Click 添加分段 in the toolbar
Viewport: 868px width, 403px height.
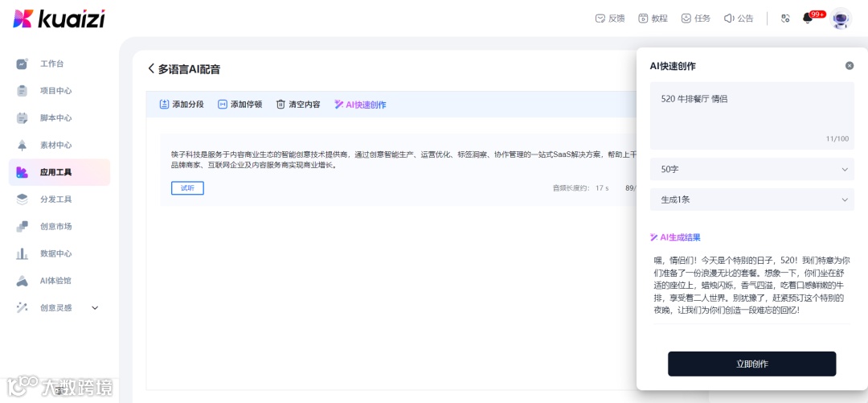point(182,105)
